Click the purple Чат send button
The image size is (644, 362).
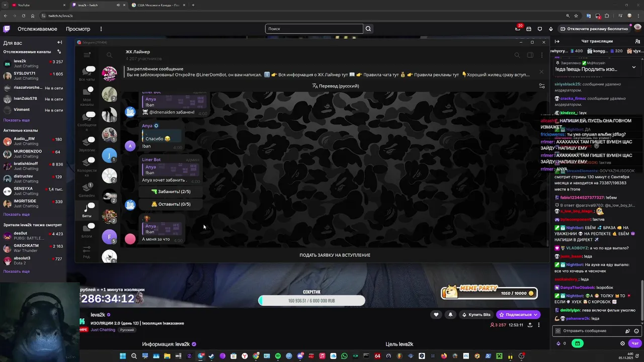tap(634, 343)
